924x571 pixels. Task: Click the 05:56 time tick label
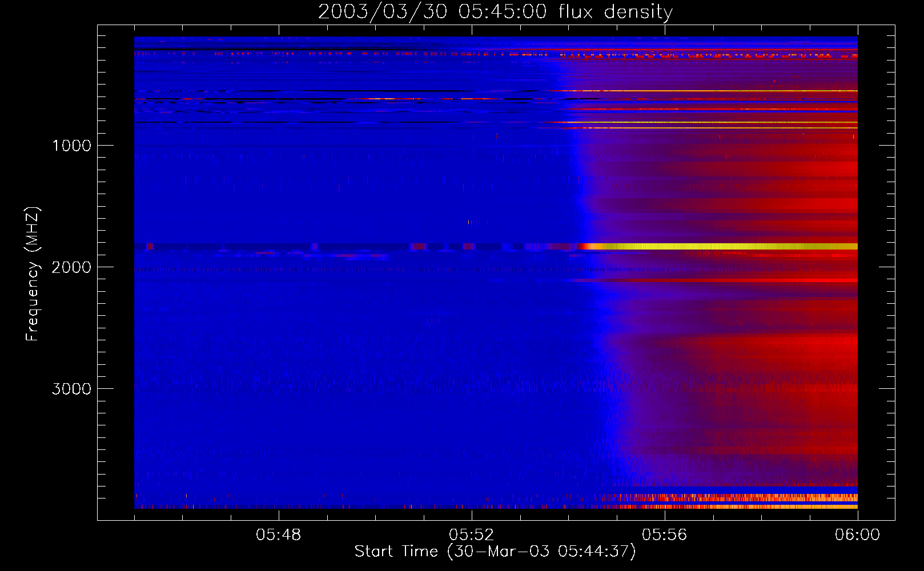coord(665,535)
